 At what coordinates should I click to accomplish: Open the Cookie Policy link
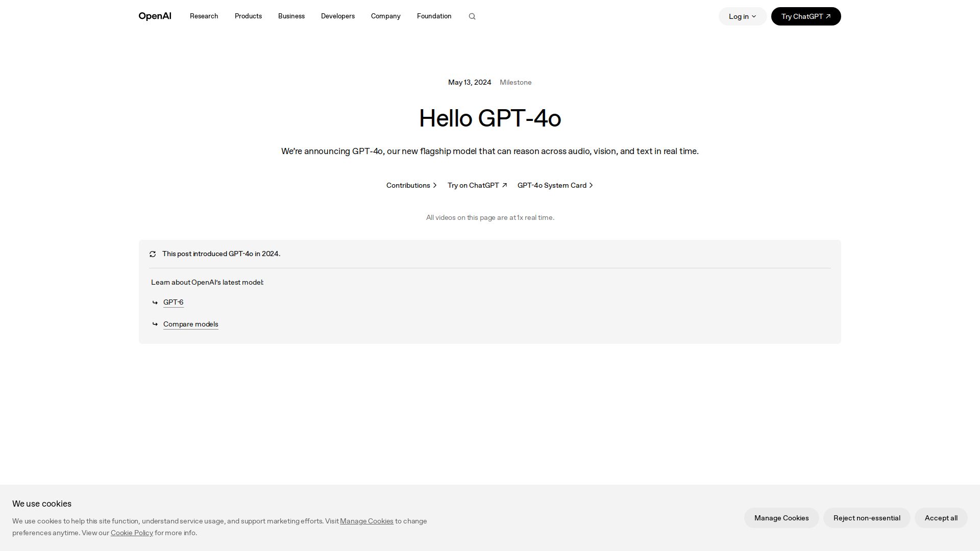tap(132, 533)
